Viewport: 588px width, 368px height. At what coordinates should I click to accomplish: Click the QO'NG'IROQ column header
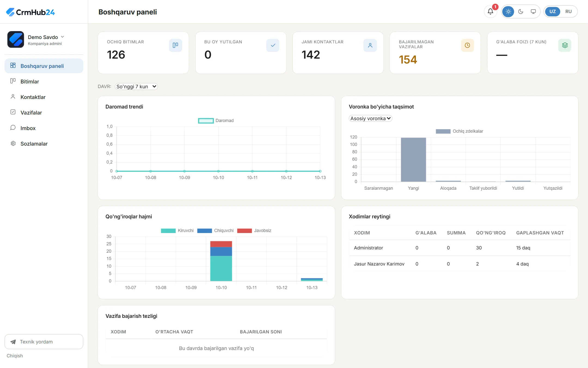coord(491,233)
